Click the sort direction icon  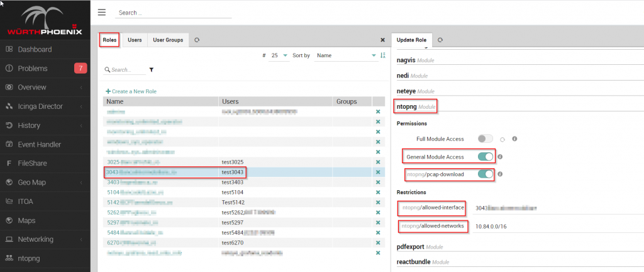[x=383, y=55]
